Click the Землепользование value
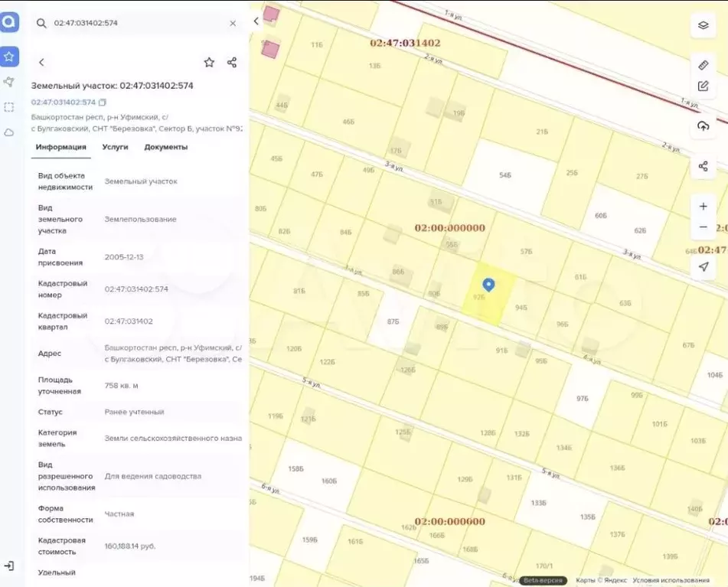Image resolution: width=728 pixels, height=587 pixels. [140, 219]
